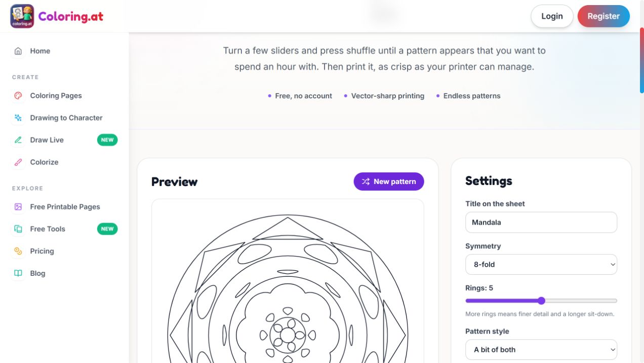Click the Login button
The width and height of the screenshot is (644, 363).
point(552,16)
